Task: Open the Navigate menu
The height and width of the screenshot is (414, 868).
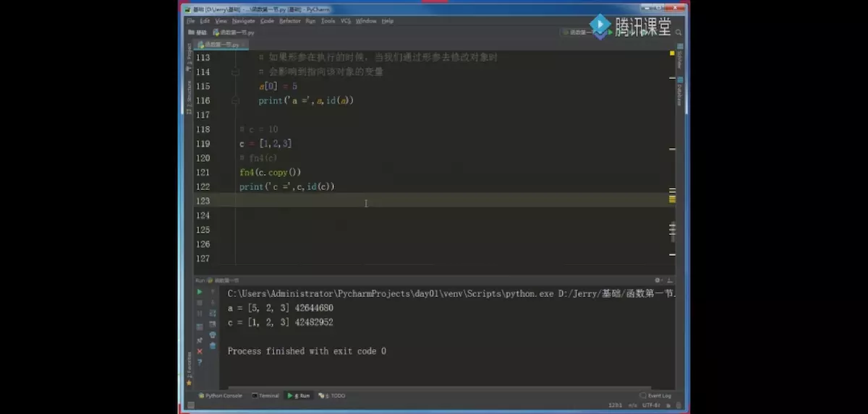Action: (244, 21)
